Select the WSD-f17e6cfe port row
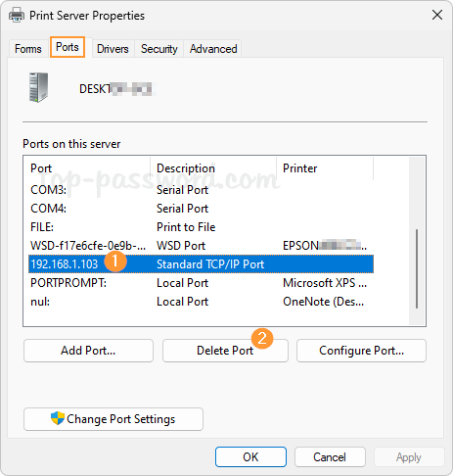This screenshot has width=453, height=476. (x=201, y=246)
